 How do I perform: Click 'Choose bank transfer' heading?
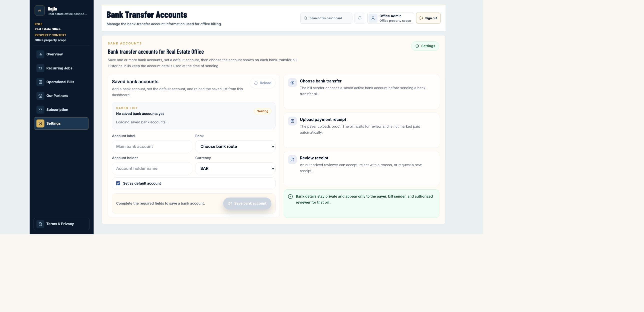[320, 81]
